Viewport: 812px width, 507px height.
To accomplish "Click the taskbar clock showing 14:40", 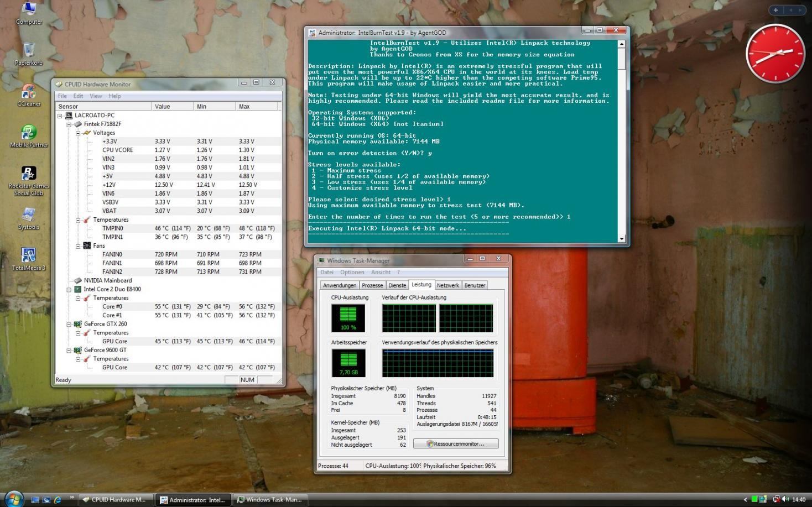I will coord(799,500).
